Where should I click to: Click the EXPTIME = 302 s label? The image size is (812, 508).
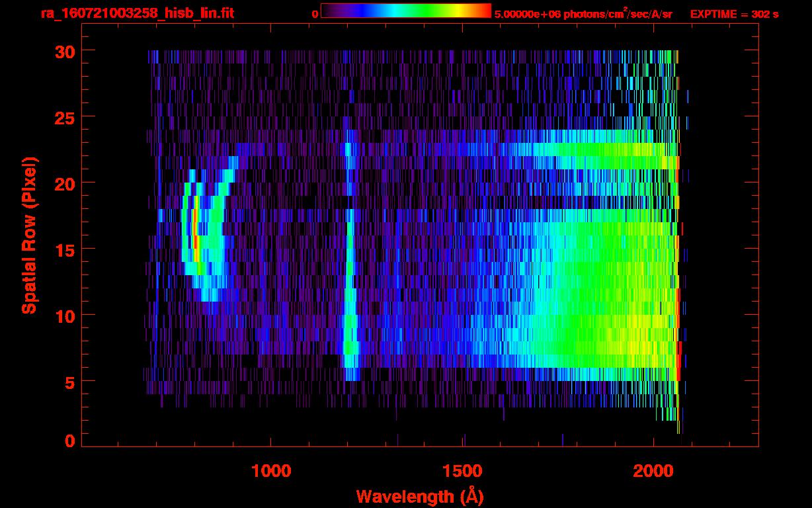pyautogui.click(x=734, y=14)
